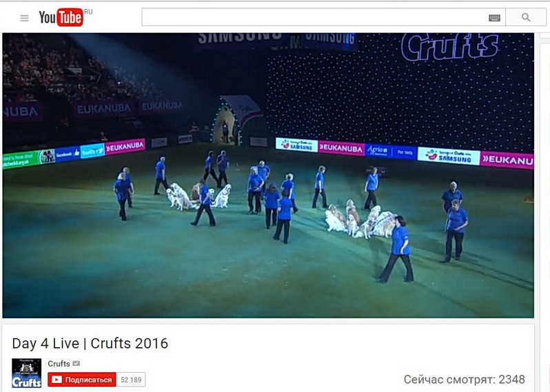
Task: Click the verified badge next to Crufts
Action: [76, 364]
